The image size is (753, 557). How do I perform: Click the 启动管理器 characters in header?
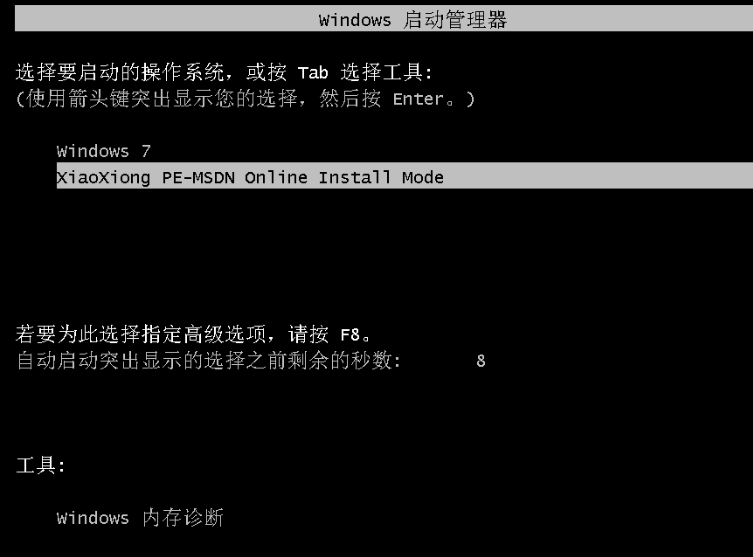455,20
